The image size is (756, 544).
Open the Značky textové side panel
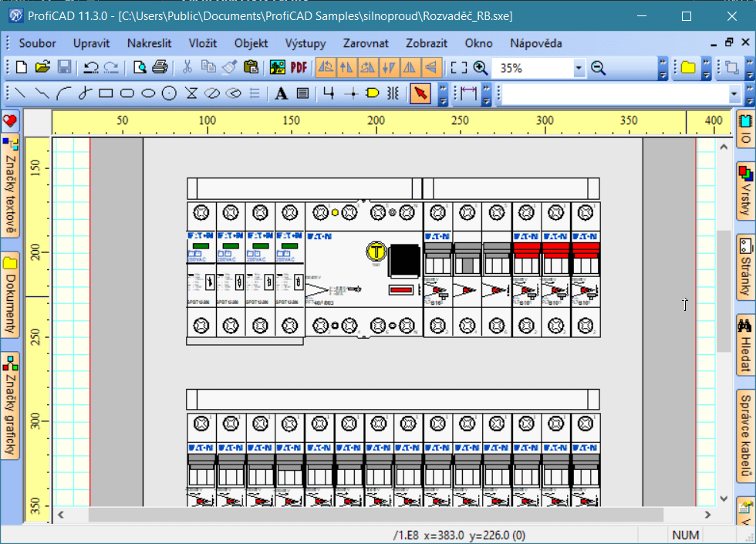pyautogui.click(x=10, y=186)
